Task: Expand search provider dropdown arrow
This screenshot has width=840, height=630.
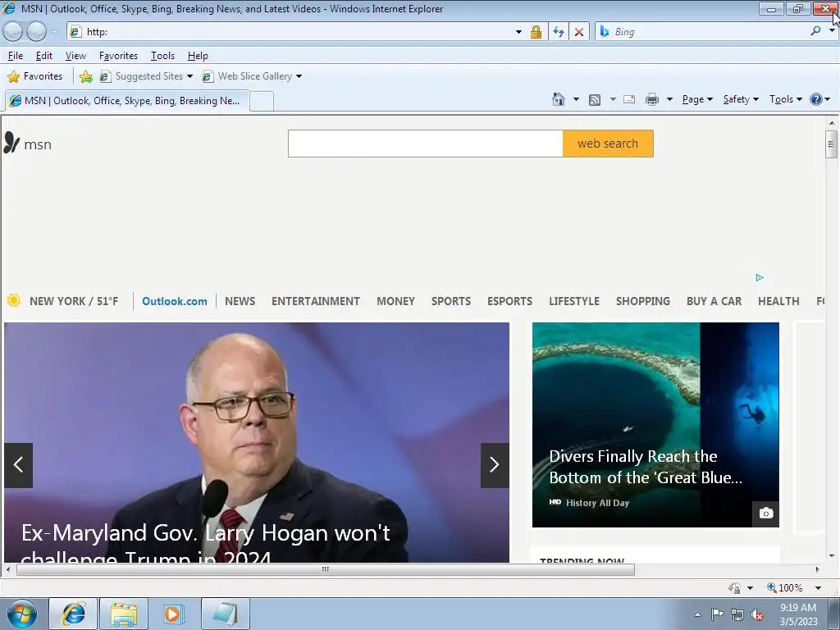Action: click(831, 30)
